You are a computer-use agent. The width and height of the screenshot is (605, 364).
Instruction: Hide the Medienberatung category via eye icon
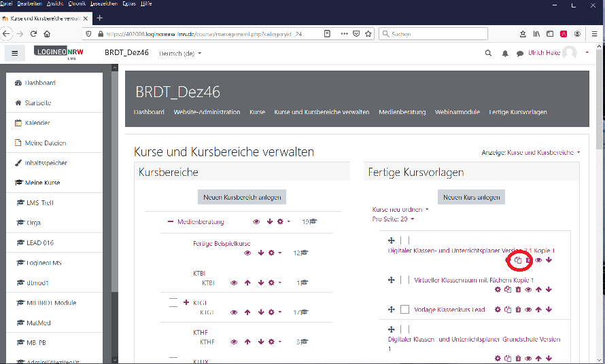256,221
